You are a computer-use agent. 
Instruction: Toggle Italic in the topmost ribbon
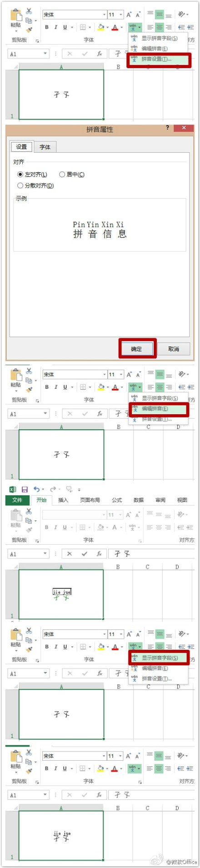55,27
